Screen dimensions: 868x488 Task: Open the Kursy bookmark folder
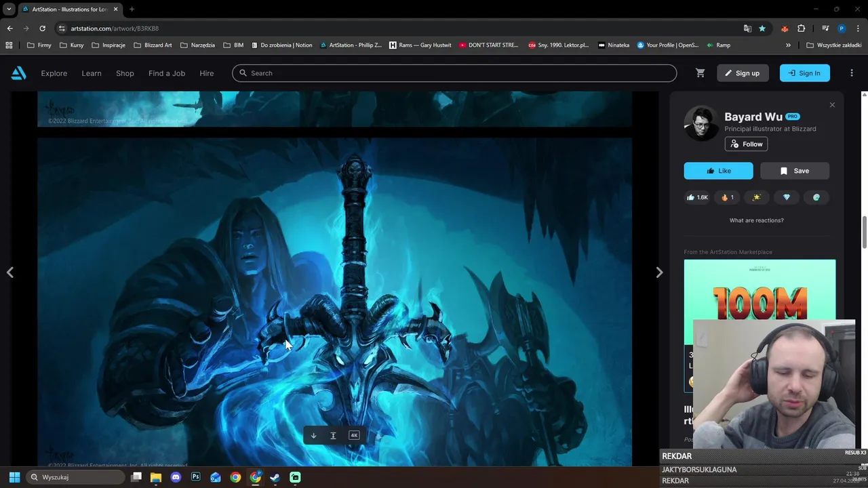(x=72, y=45)
